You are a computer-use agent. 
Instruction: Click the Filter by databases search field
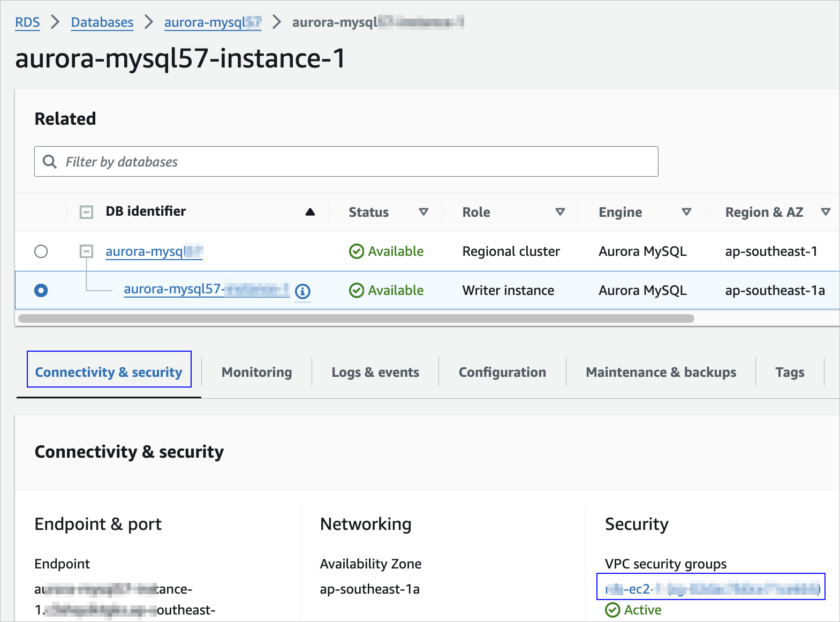coord(353,162)
